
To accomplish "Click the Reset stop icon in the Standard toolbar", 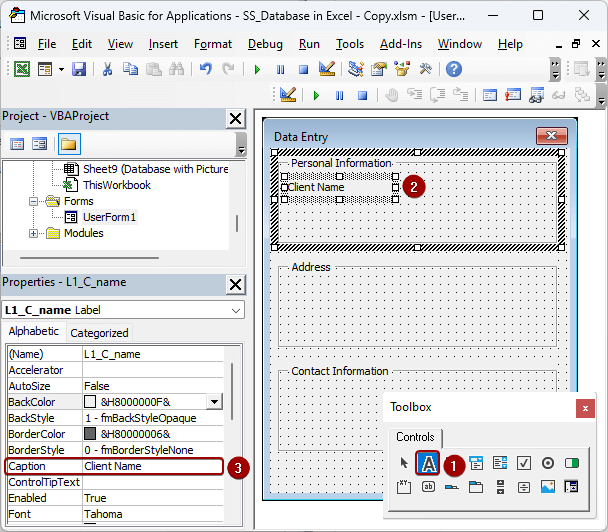I will pyautogui.click(x=304, y=70).
